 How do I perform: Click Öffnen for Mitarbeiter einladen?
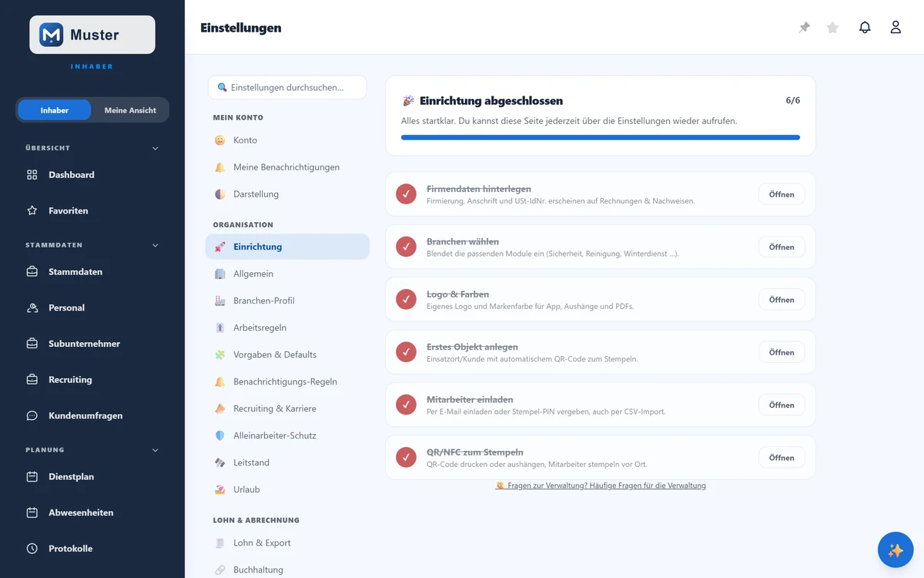(x=782, y=405)
